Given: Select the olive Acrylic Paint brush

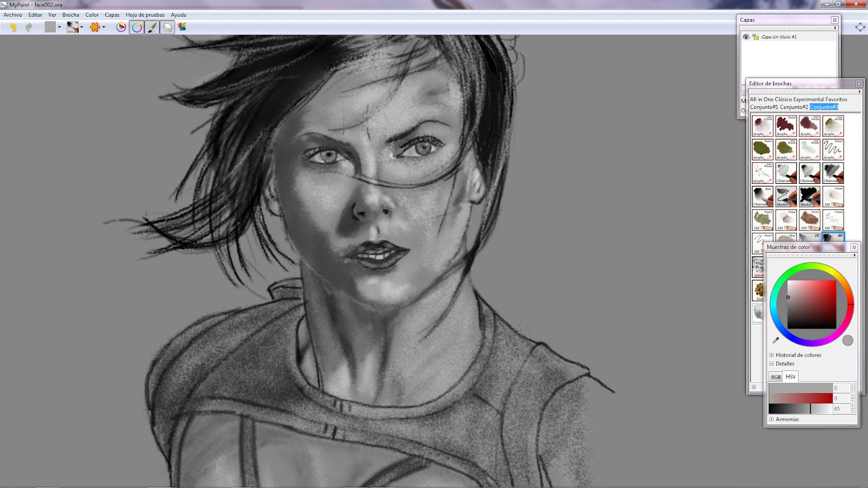Looking at the screenshot, I should pos(762,150).
